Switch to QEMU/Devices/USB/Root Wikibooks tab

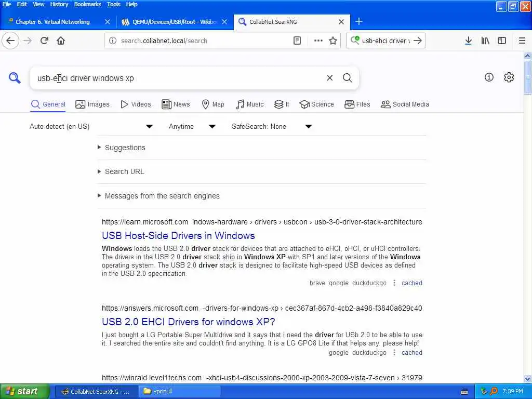point(175,22)
